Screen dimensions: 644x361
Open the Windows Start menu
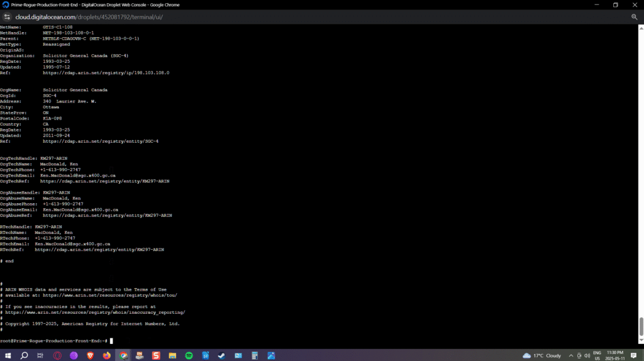click(x=8, y=355)
